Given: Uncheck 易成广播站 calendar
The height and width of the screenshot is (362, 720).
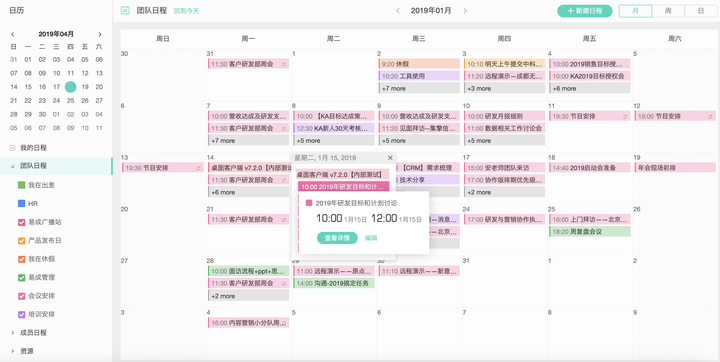Looking at the screenshot, I should (x=21, y=222).
